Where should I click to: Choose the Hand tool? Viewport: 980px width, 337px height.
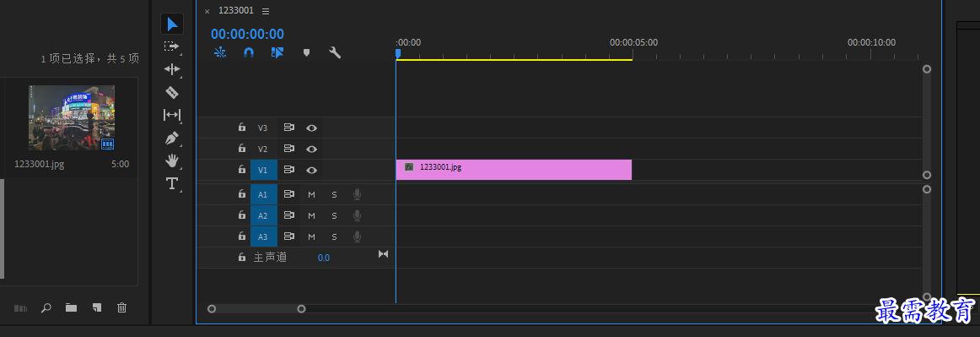172,160
